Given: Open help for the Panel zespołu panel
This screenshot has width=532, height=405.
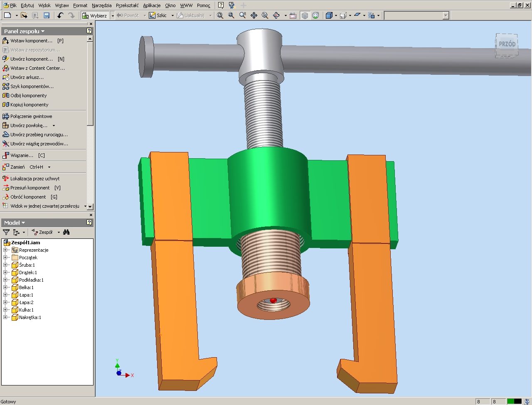Looking at the screenshot, I should [x=89, y=31].
